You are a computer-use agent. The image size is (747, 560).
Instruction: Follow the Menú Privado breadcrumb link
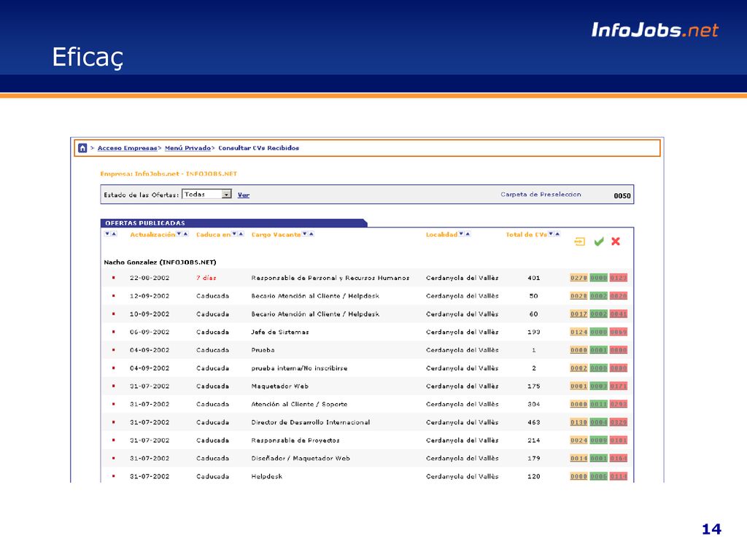click(187, 148)
